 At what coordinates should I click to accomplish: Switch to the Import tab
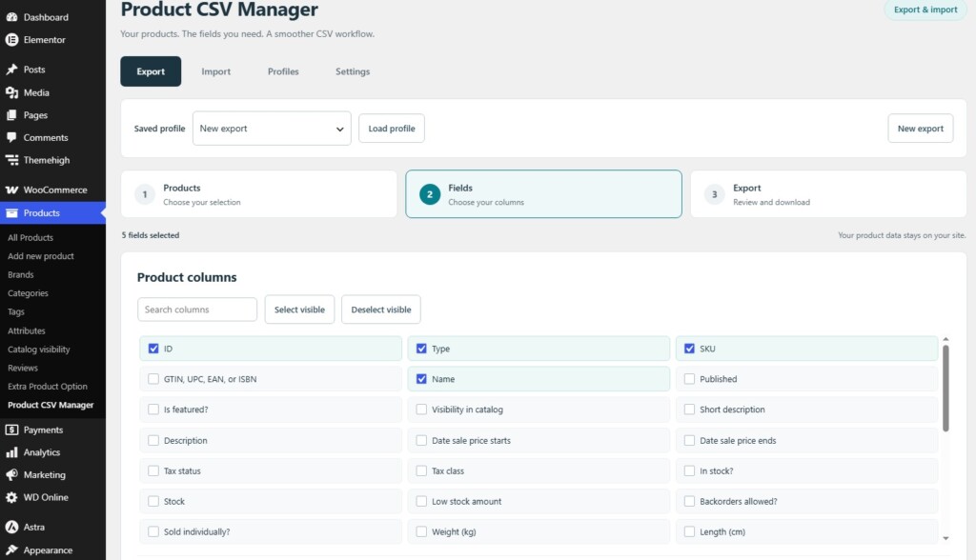click(216, 71)
